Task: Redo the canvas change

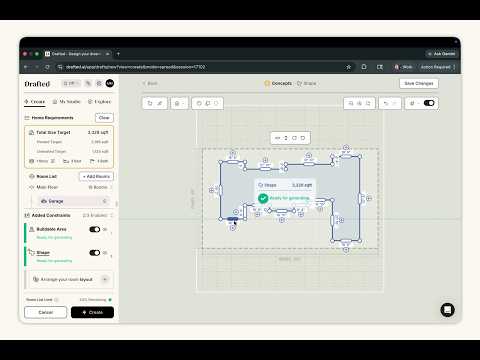Action: coord(395,103)
